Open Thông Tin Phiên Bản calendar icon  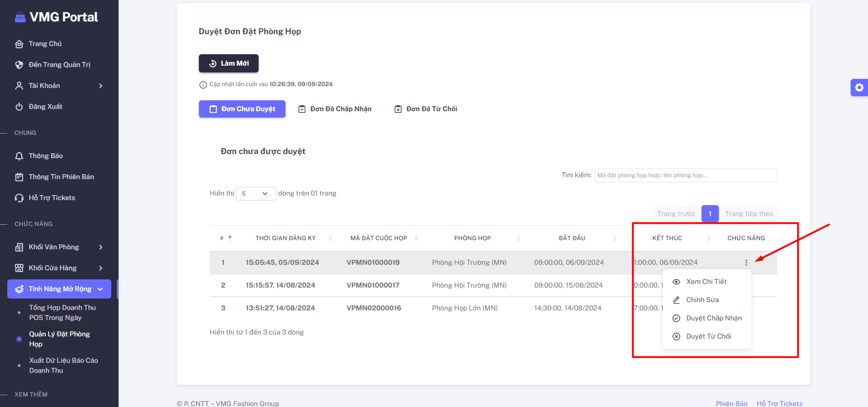(19, 177)
